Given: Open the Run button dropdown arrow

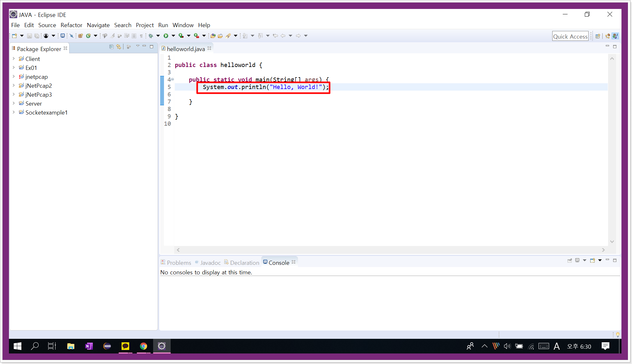Looking at the screenshot, I should [x=173, y=36].
